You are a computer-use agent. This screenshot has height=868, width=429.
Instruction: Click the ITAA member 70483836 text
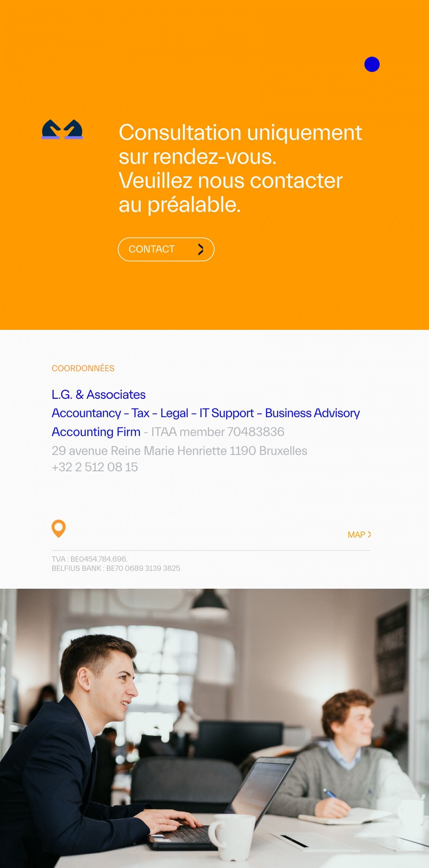click(x=218, y=432)
